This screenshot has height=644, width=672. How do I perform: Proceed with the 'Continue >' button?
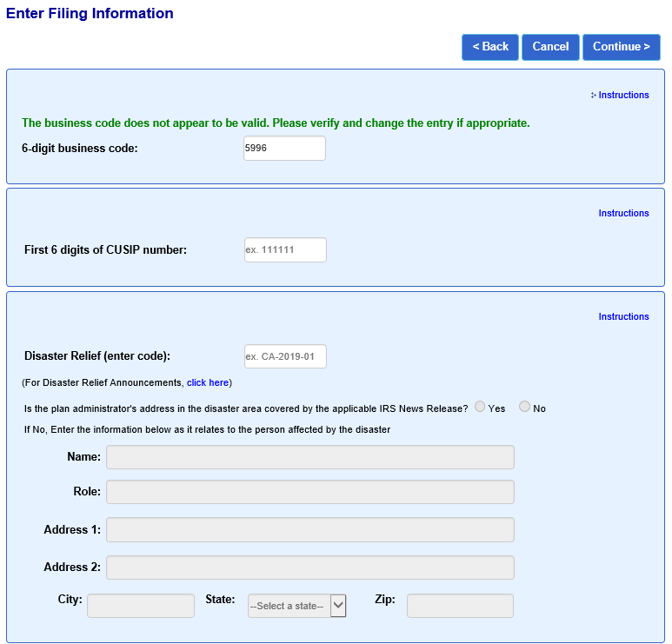pos(621,47)
